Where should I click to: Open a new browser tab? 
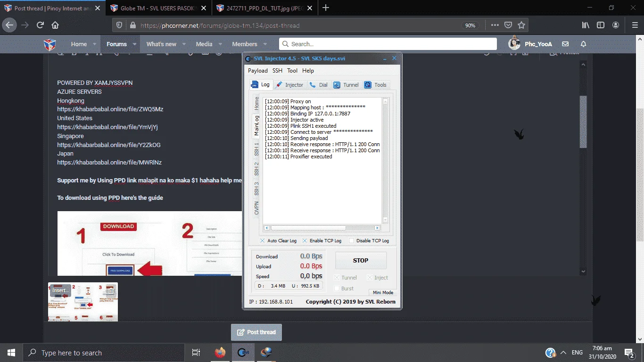coord(326,8)
